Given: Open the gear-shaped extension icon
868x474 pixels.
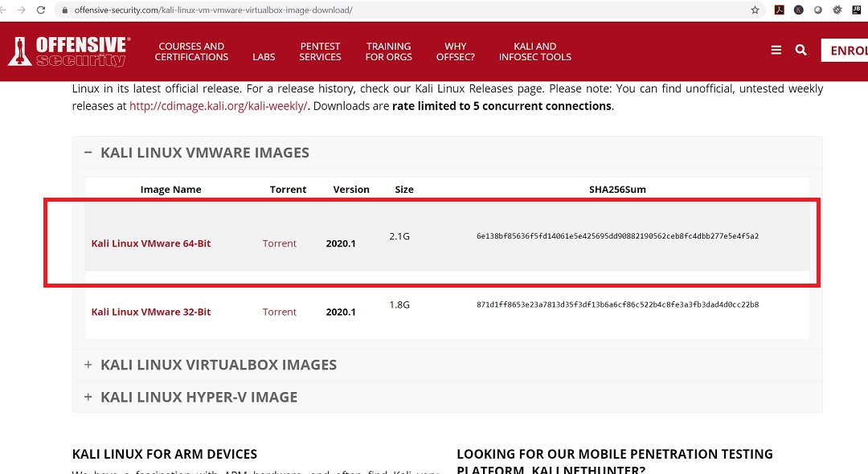Looking at the screenshot, I should 837,10.
